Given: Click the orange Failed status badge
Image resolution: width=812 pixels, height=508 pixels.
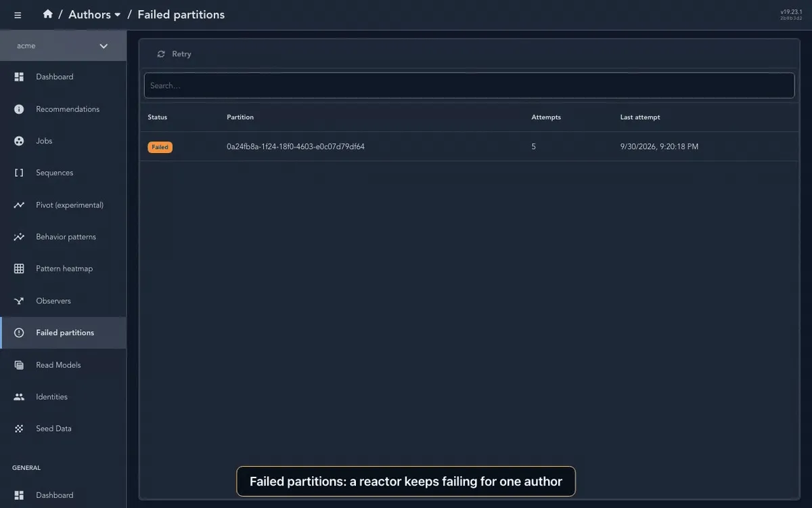Looking at the screenshot, I should click(x=160, y=147).
